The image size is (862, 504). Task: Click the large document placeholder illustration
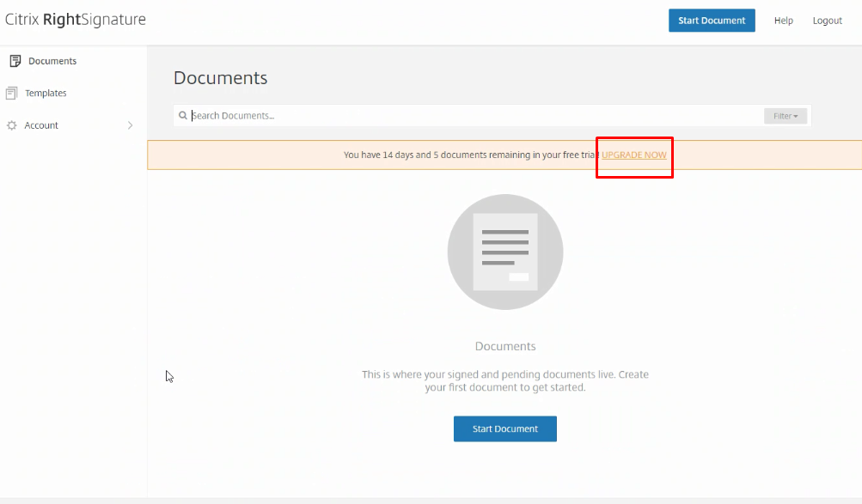(505, 252)
